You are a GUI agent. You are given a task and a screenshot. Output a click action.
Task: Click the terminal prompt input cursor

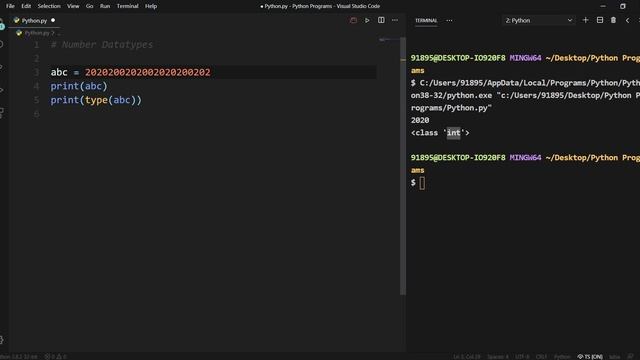pos(422,183)
